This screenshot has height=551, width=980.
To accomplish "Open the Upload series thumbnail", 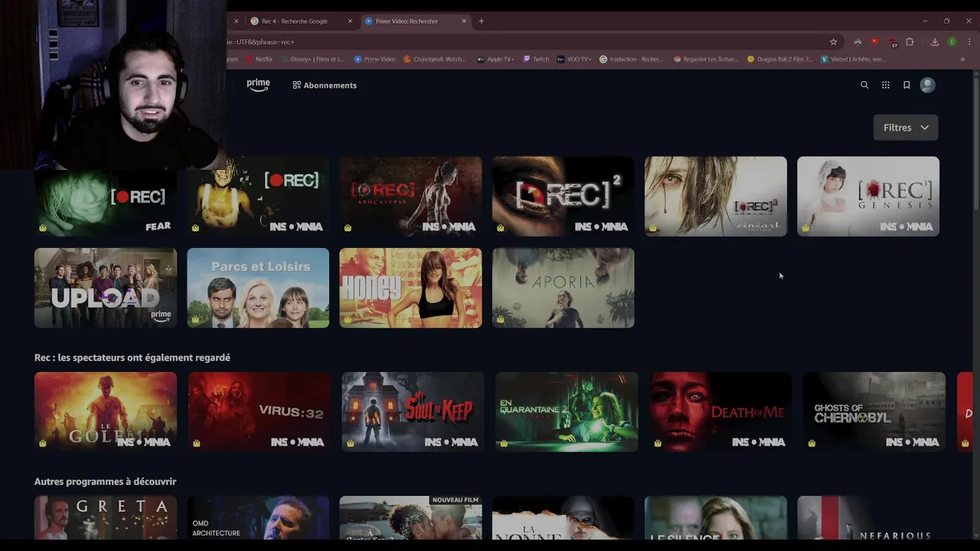I will 106,288.
